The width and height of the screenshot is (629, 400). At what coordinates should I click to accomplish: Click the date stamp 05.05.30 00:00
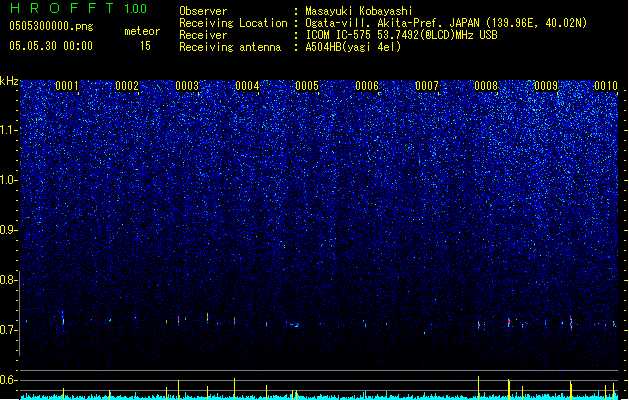click(x=51, y=46)
